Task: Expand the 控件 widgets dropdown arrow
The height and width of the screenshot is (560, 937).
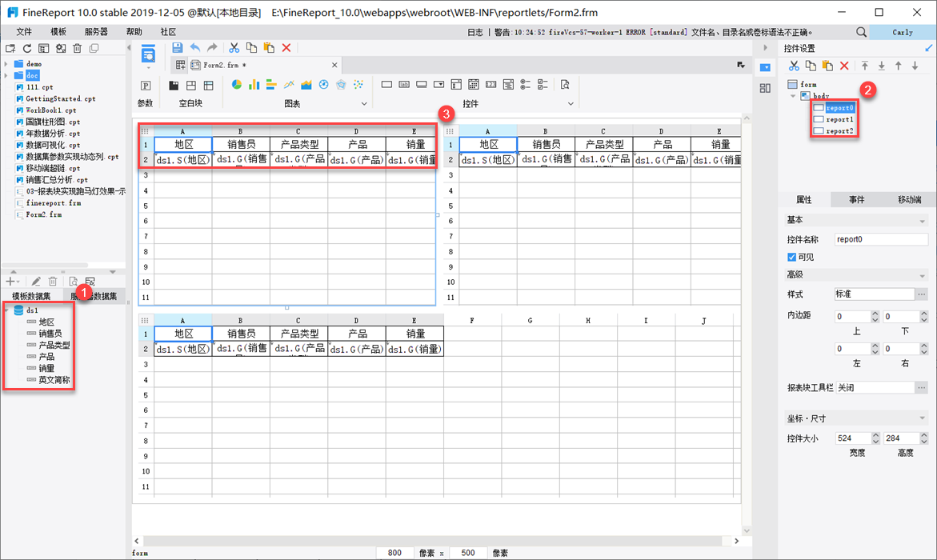Action: (x=570, y=103)
